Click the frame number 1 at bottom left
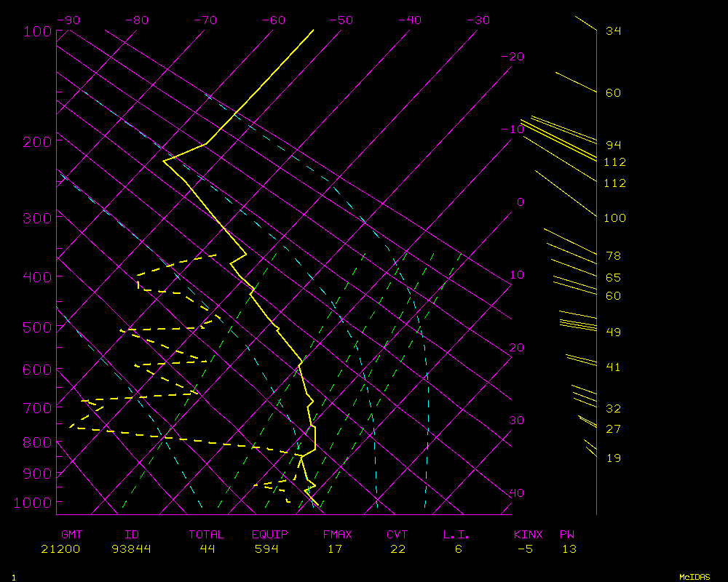728x582 pixels. [12, 577]
